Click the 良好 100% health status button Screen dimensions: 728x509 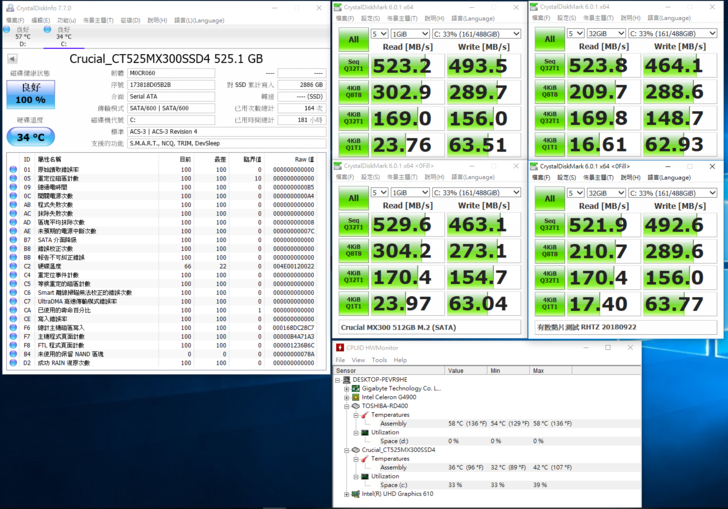[31, 94]
